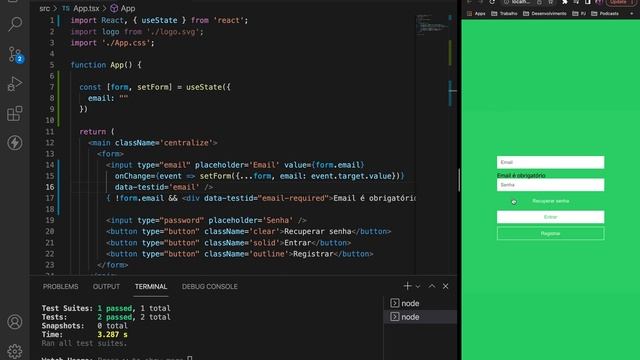Open the Search view in activity bar
The width and height of the screenshot is (640, 360).
[15, 24]
